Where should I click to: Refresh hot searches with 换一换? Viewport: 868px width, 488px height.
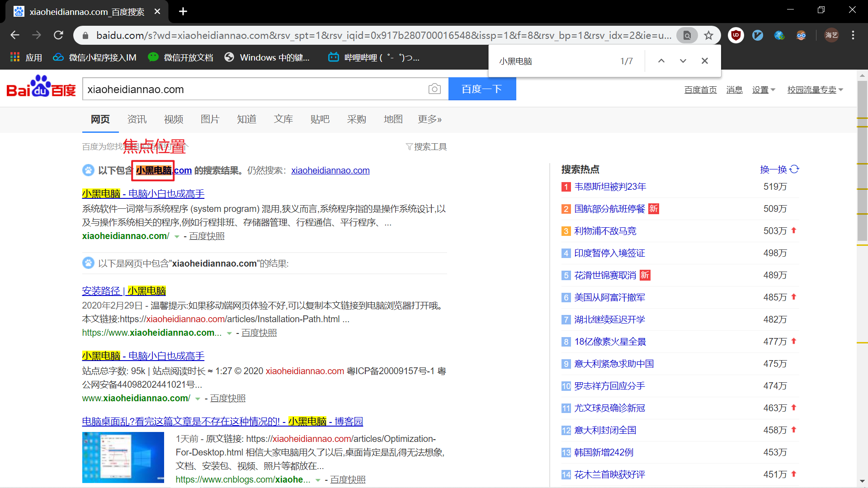(x=779, y=169)
